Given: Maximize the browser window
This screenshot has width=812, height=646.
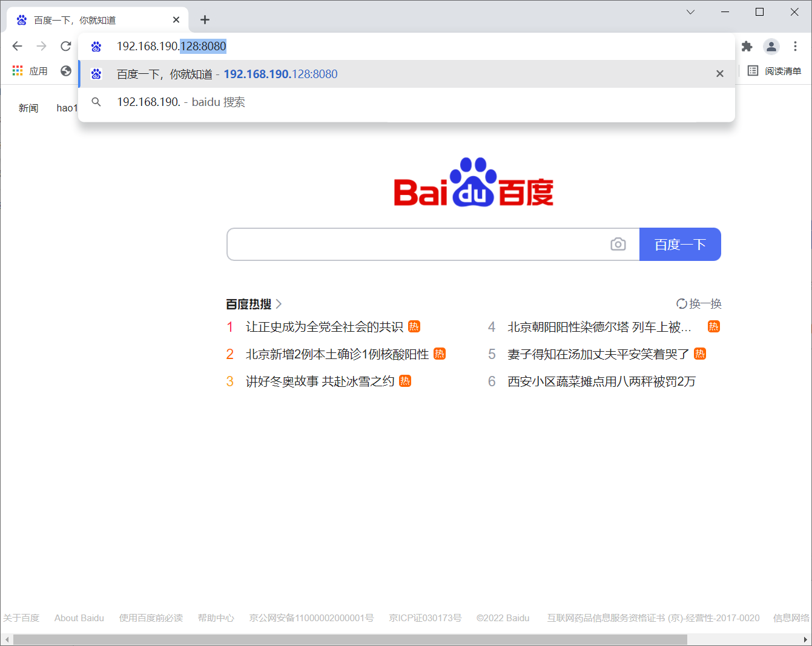Looking at the screenshot, I should click(x=759, y=12).
